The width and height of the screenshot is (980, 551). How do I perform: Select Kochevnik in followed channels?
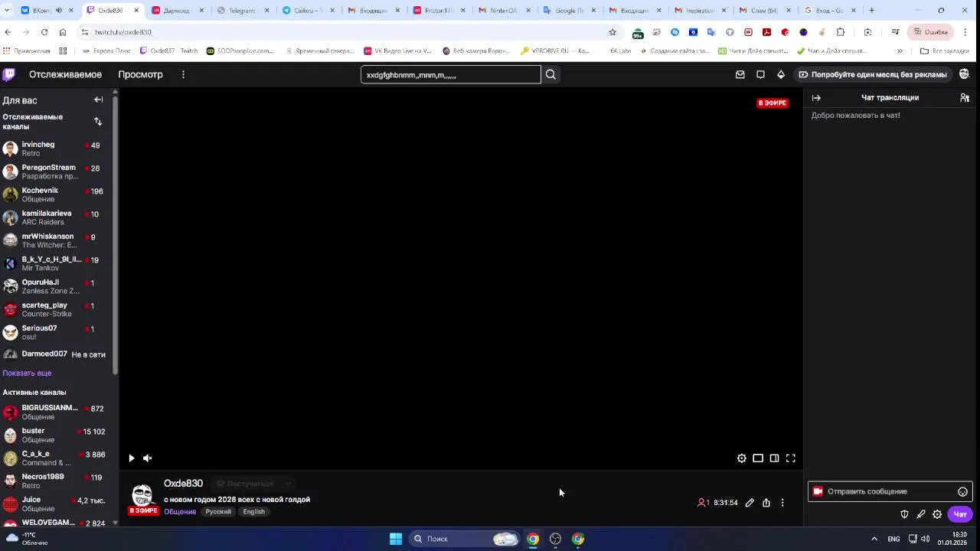click(57, 194)
